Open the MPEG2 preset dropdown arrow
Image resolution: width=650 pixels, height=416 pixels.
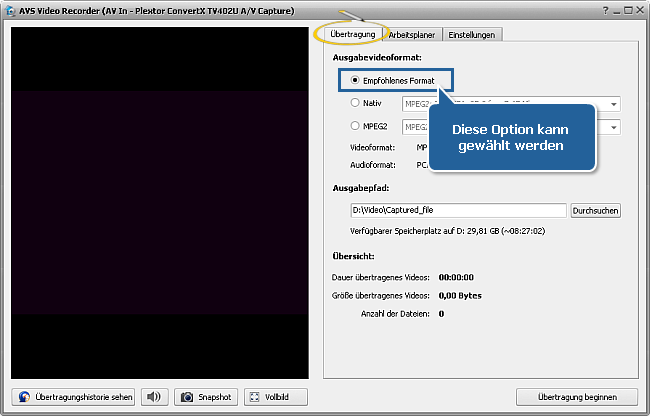614,127
